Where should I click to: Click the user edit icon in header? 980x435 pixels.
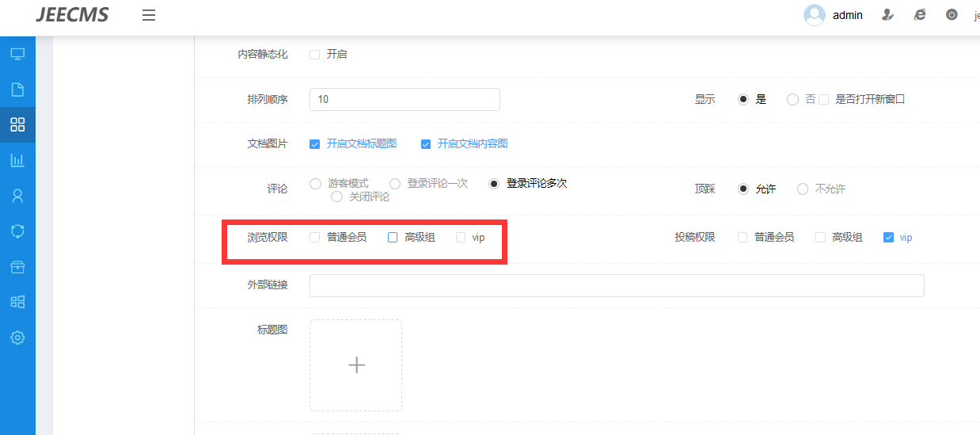click(x=888, y=15)
